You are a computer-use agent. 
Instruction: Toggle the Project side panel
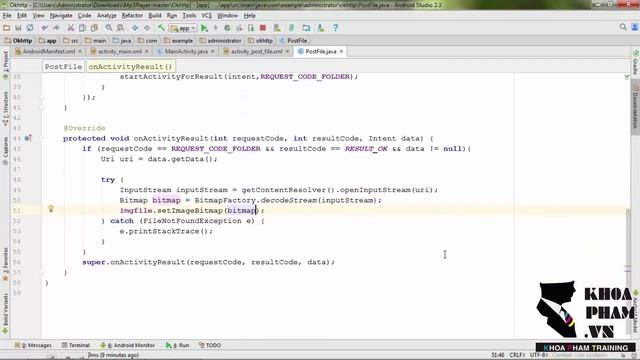pyautogui.click(x=5, y=64)
